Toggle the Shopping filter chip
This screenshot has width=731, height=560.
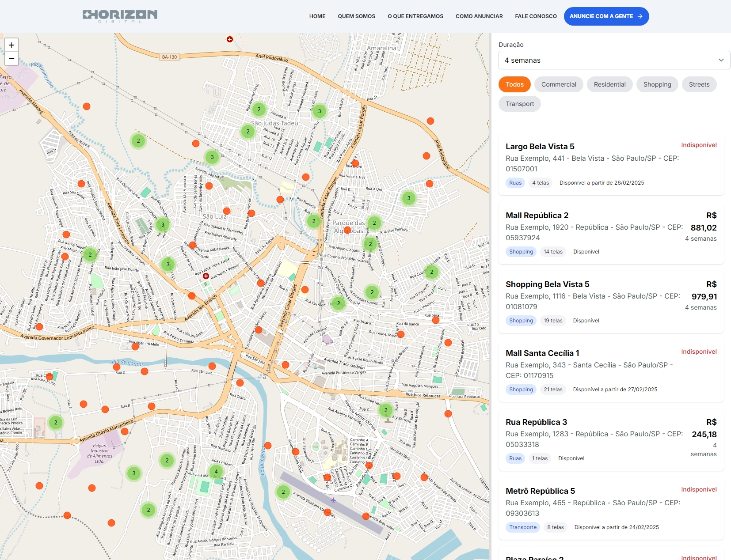[657, 84]
